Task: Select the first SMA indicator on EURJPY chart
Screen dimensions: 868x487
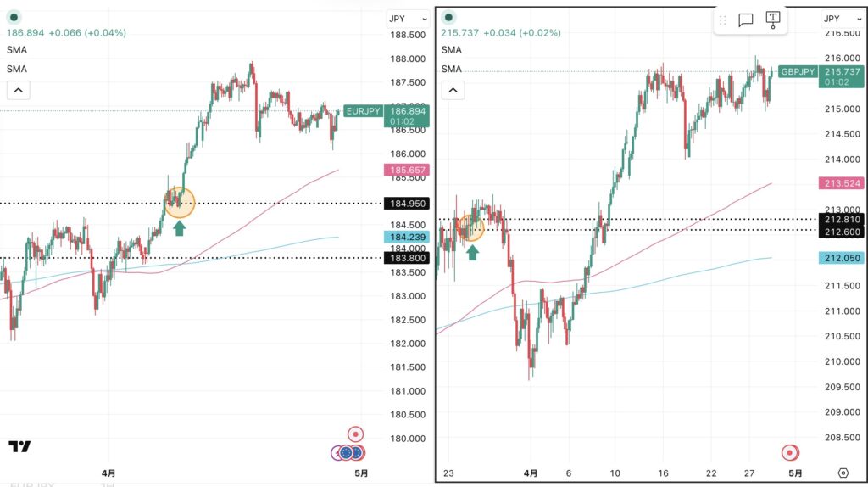Action: [x=16, y=50]
